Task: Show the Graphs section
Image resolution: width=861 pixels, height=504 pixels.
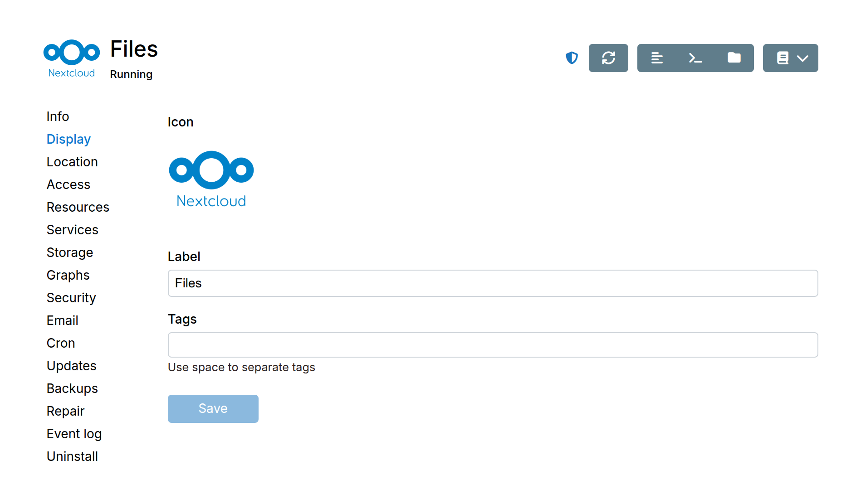Action: coord(68,275)
